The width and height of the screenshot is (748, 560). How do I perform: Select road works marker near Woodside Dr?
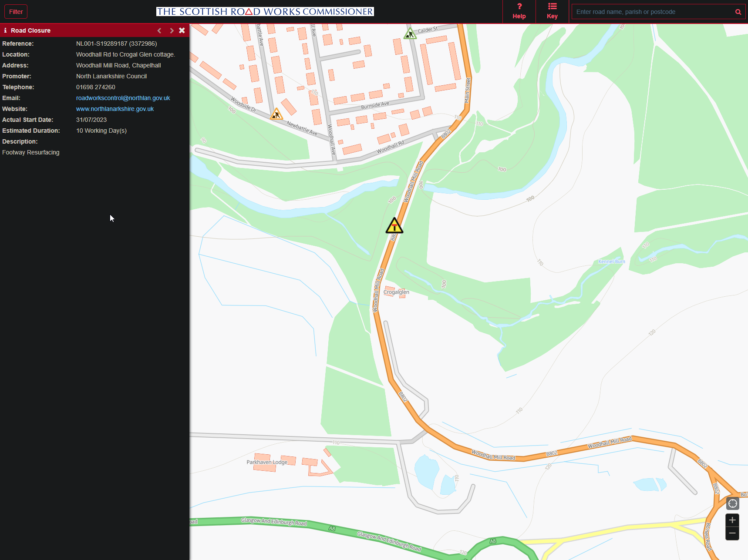coord(276,114)
